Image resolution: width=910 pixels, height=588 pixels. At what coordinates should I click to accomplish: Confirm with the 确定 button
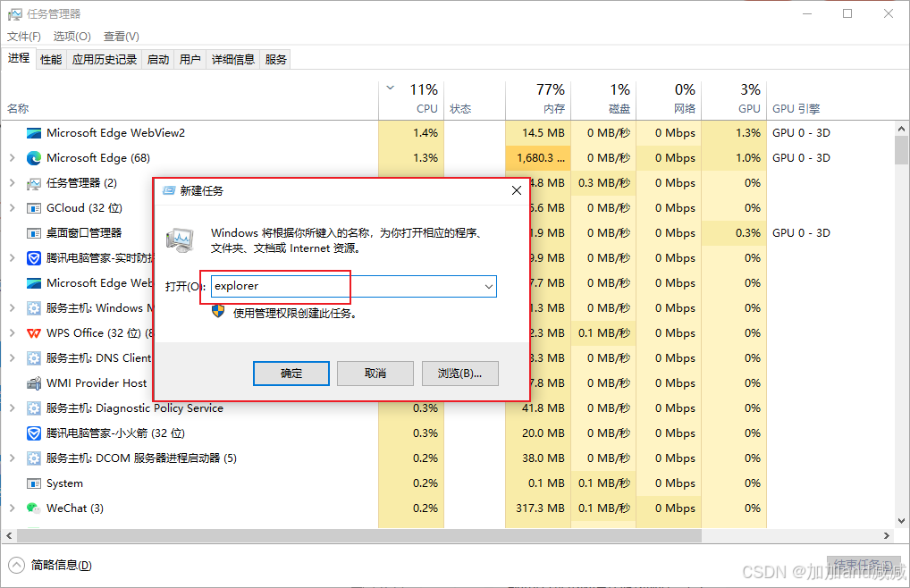(291, 374)
